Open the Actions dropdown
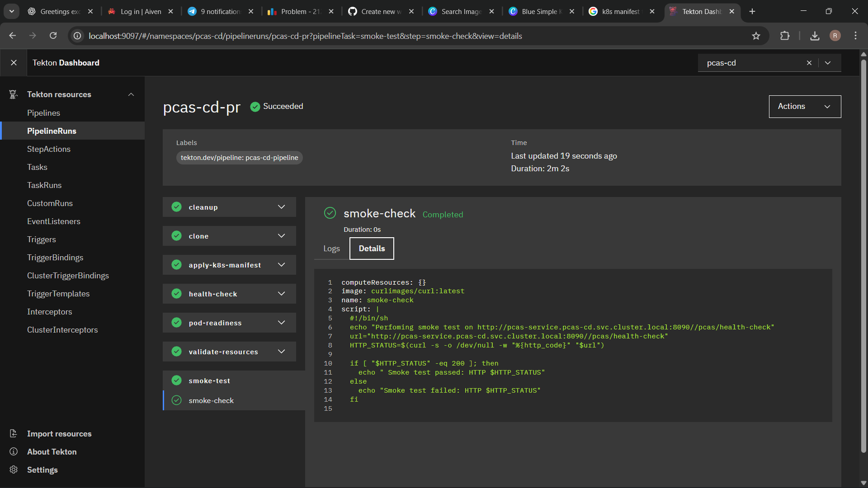This screenshot has width=868, height=488. tap(805, 107)
